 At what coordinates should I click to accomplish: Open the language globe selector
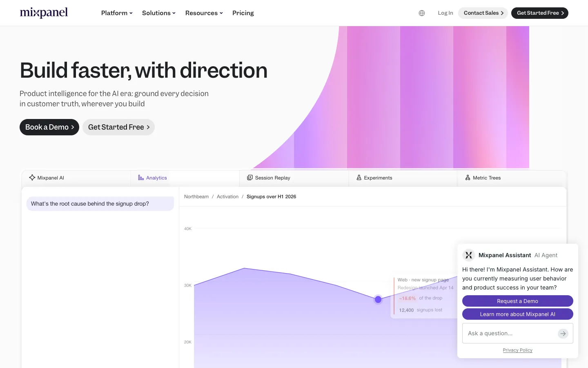click(422, 13)
